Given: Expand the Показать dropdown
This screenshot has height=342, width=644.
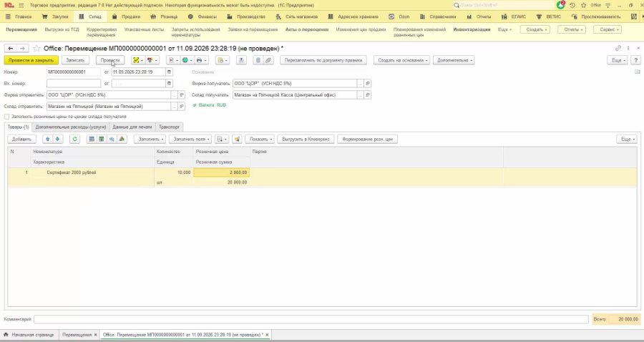Looking at the screenshot, I should [x=260, y=140].
